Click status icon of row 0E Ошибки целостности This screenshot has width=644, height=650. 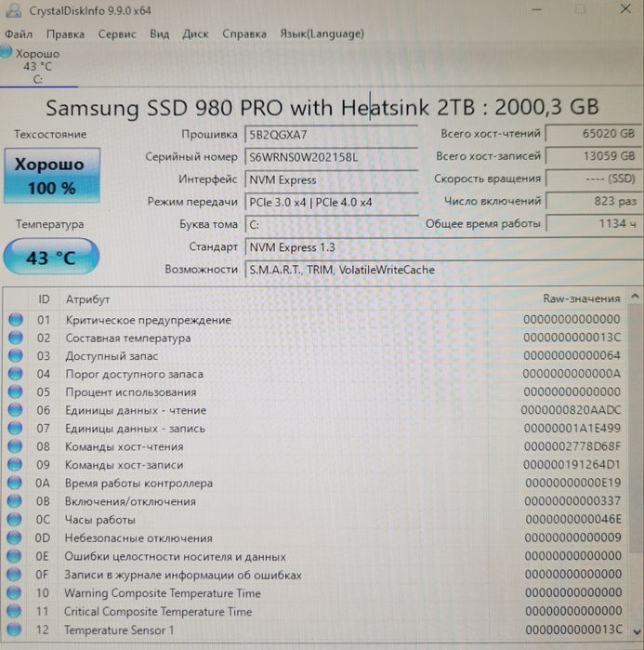coord(14,556)
